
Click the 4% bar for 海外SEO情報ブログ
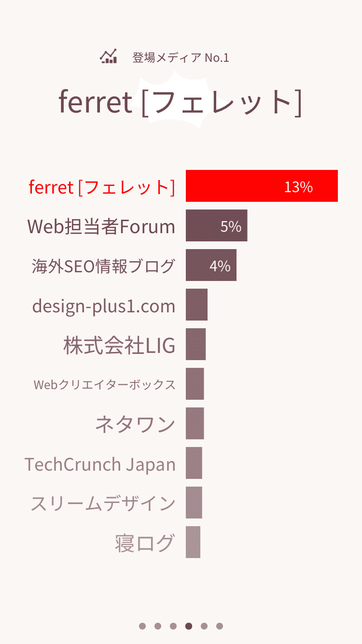pos(211,265)
